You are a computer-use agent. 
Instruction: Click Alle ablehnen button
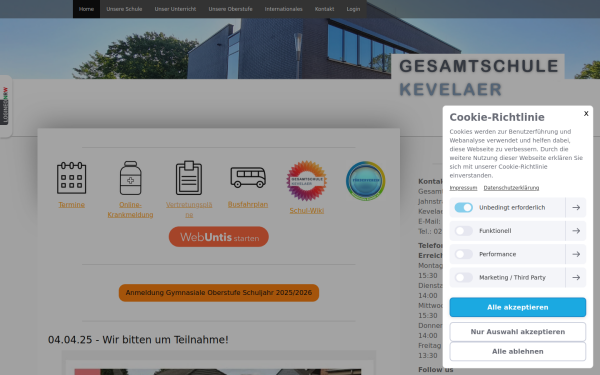pyautogui.click(x=518, y=351)
